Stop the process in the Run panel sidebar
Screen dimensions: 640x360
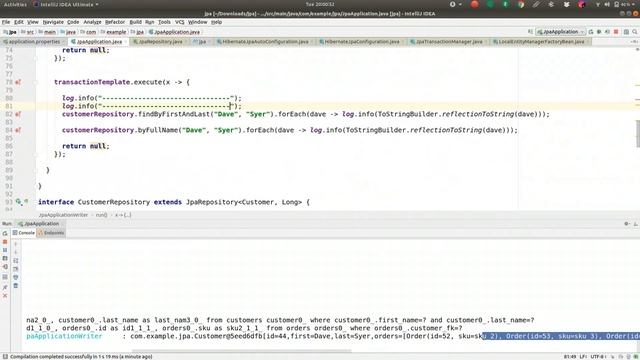click(x=5, y=242)
